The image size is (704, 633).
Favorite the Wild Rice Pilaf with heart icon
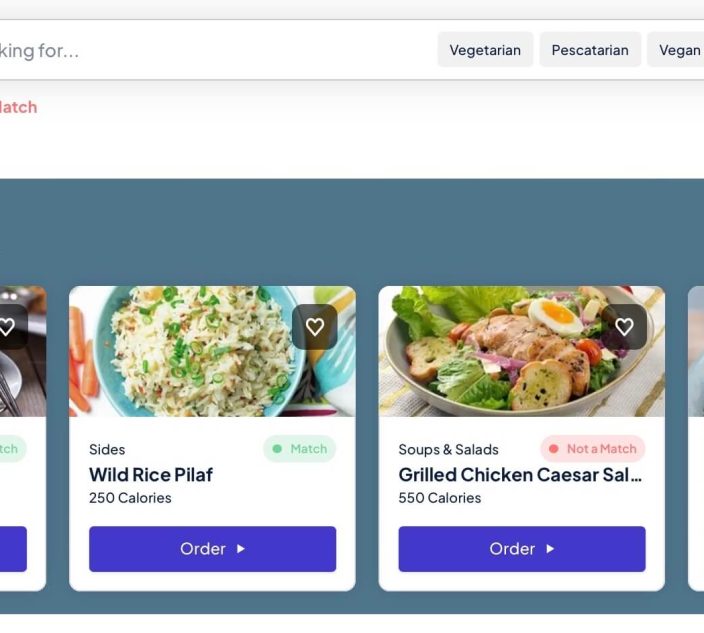click(x=314, y=327)
